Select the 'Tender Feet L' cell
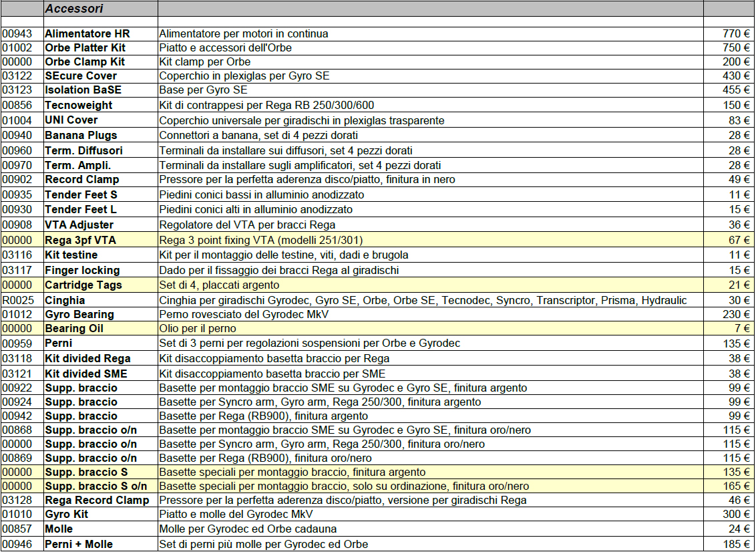The height and width of the screenshot is (552, 756). coord(101,209)
